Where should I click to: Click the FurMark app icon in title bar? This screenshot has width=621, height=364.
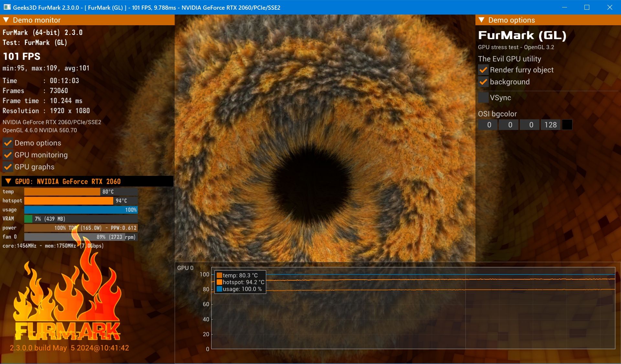tap(7, 7)
